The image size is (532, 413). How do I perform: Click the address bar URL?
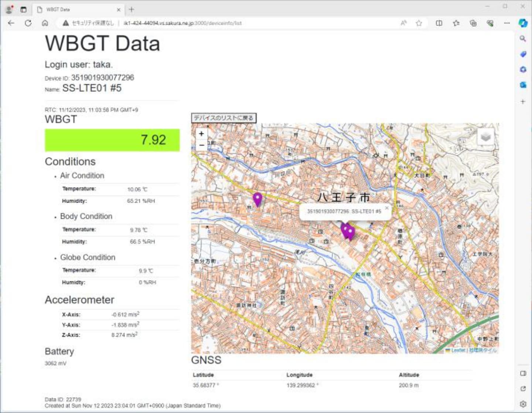pos(182,23)
